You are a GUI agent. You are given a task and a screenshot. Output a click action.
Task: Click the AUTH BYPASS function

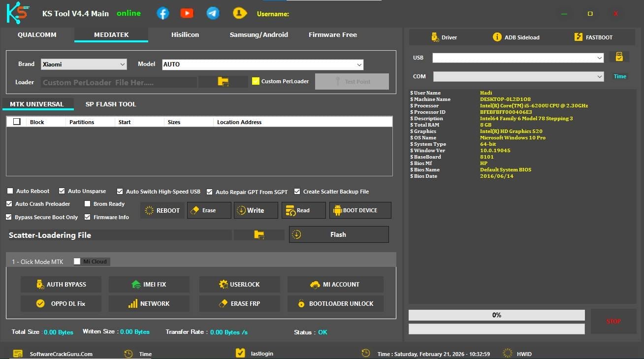click(x=61, y=284)
